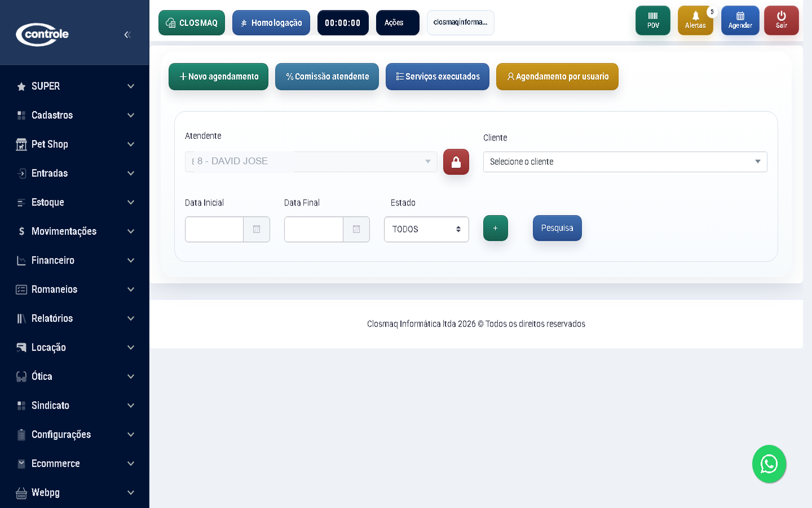Image resolution: width=812 pixels, height=508 pixels.
Task: Click the Novo agendamento button
Action: pyautogui.click(x=218, y=77)
